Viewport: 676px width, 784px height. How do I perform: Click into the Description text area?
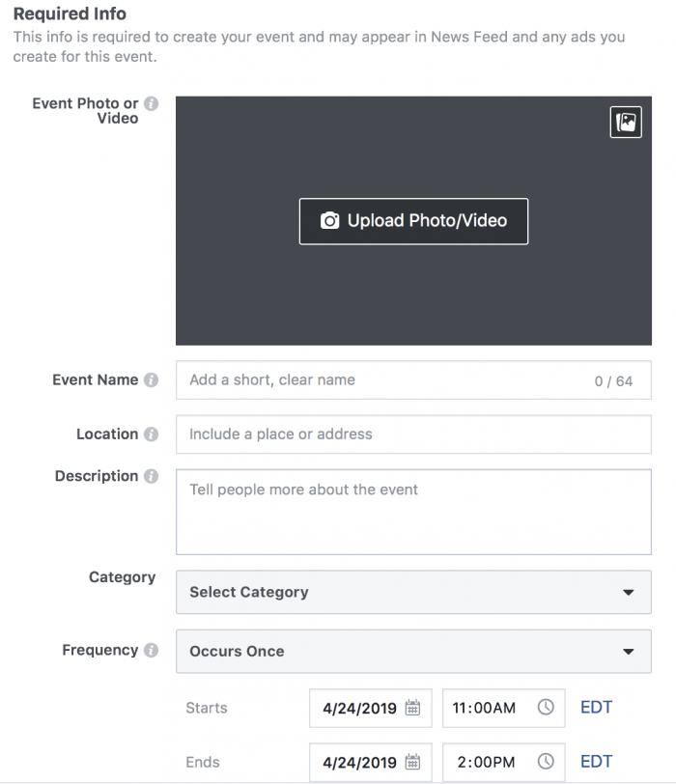pos(413,512)
